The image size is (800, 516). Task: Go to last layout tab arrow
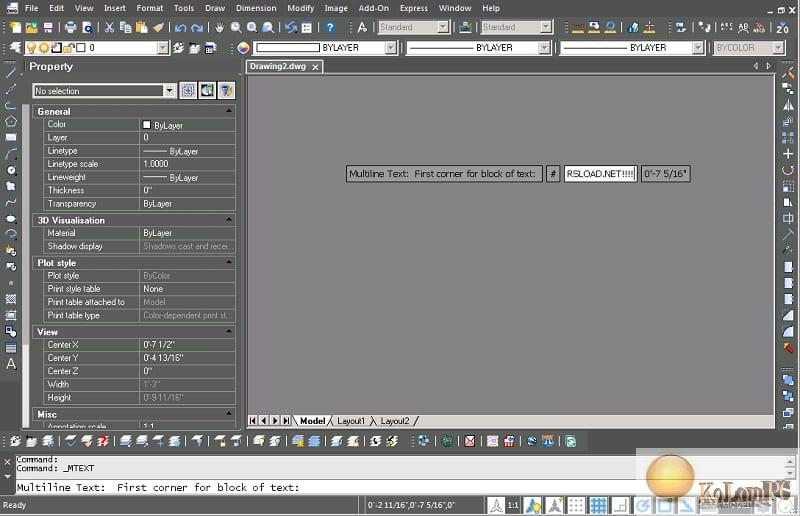tap(286, 421)
